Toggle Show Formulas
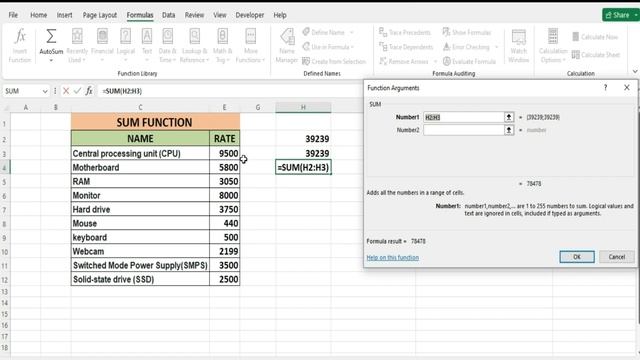This screenshot has height=360, width=640. point(467,32)
